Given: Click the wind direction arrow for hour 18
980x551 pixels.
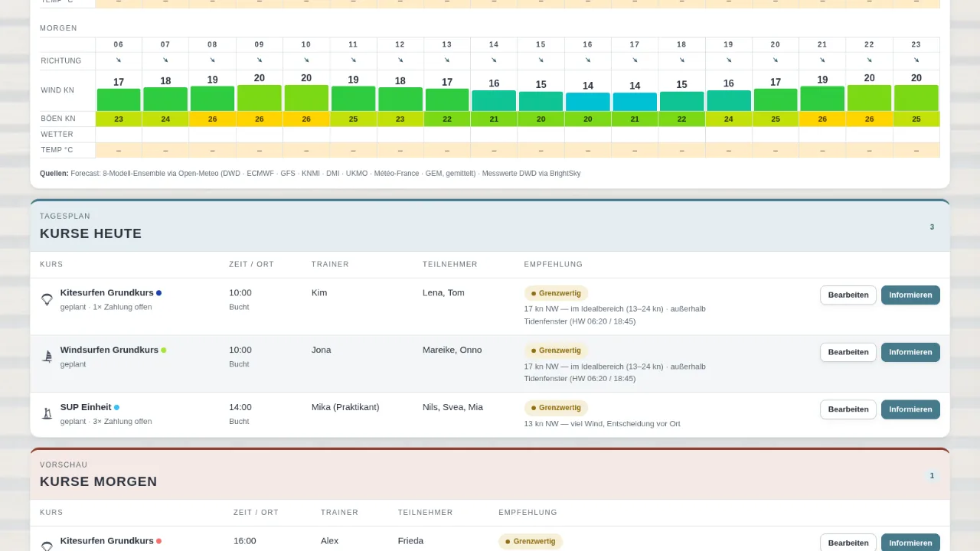Looking at the screenshot, I should (681, 60).
